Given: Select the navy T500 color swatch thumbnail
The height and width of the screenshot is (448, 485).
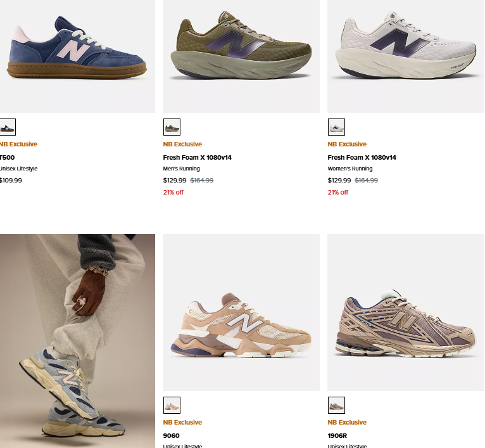Looking at the screenshot, I should click(x=8, y=127).
